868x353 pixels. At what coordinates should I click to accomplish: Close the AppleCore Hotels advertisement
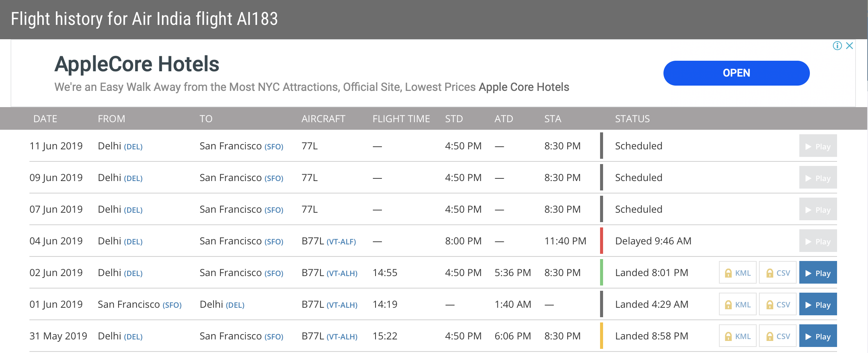pos(850,46)
